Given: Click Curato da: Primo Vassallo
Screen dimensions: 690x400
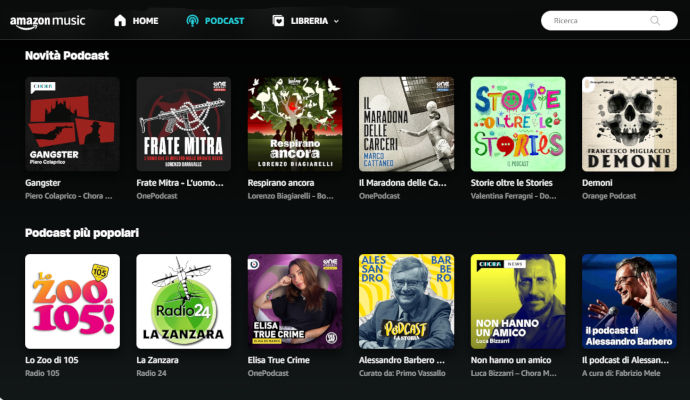Looking at the screenshot, I should pos(402,373).
